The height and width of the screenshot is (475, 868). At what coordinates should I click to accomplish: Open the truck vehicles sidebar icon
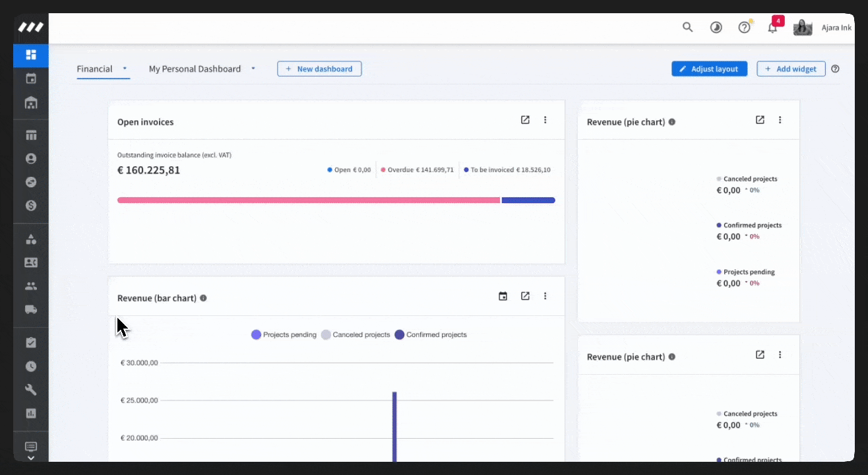[x=31, y=309]
